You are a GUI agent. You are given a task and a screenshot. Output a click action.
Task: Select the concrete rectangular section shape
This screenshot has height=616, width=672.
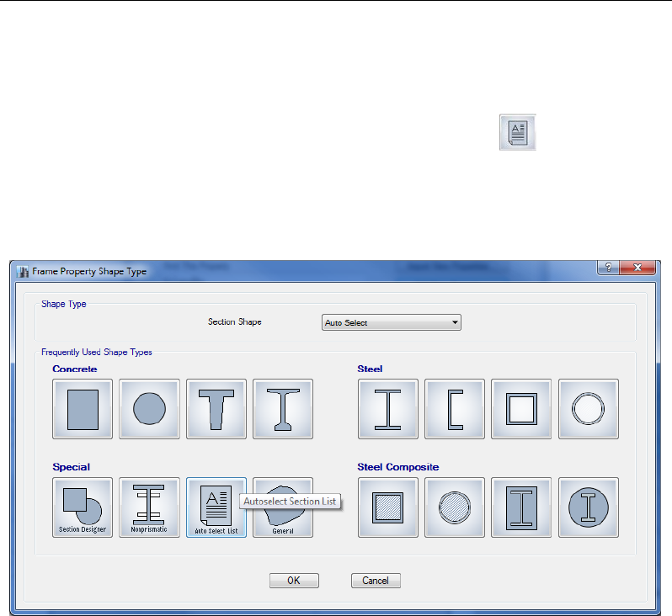point(83,409)
